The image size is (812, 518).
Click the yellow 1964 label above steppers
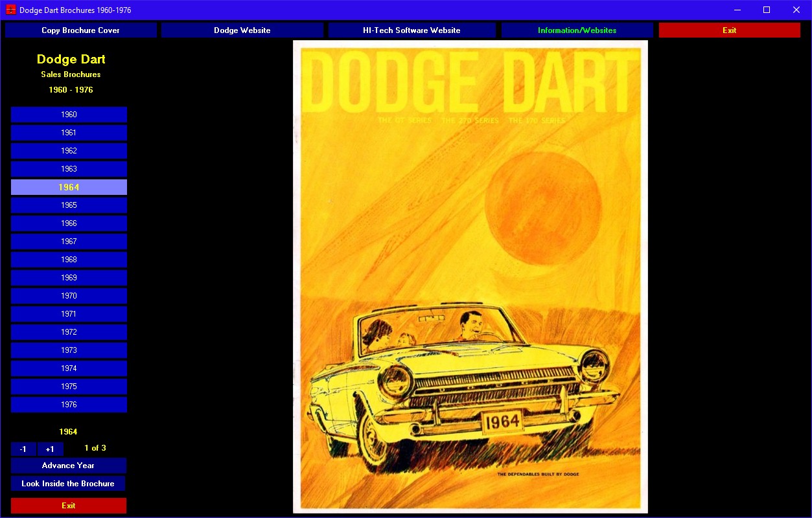point(68,432)
